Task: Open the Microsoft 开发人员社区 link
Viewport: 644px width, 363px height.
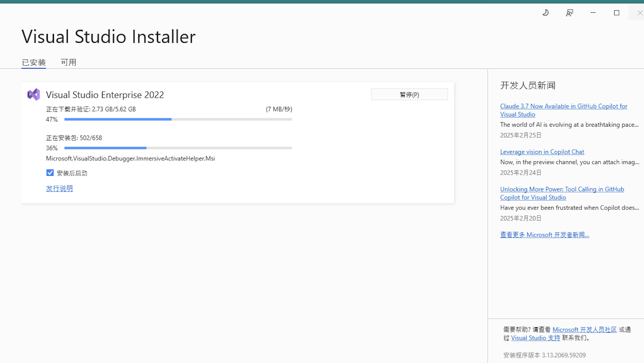Action: (584, 329)
